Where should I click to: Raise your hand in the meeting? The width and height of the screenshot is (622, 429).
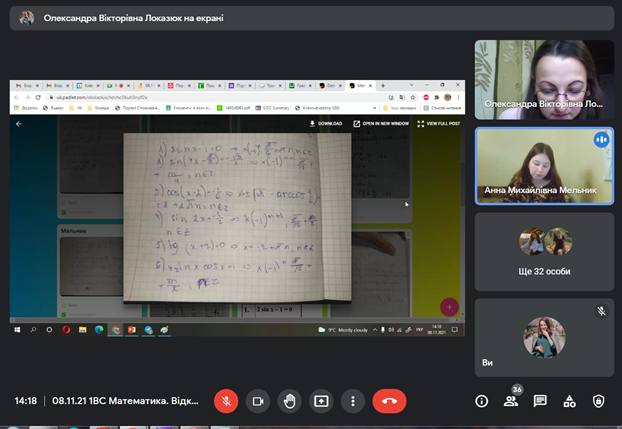289,400
